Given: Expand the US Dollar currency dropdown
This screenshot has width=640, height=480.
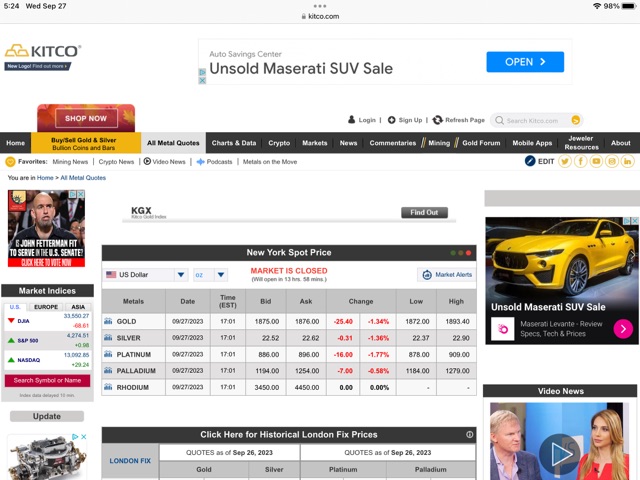Looking at the screenshot, I should point(145,275).
